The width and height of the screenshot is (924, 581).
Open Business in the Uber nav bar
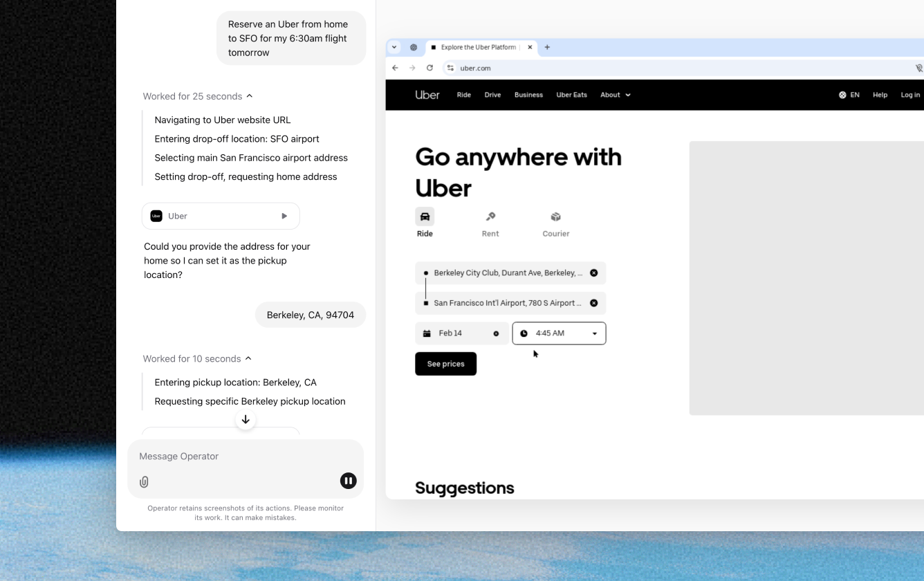[x=528, y=95]
